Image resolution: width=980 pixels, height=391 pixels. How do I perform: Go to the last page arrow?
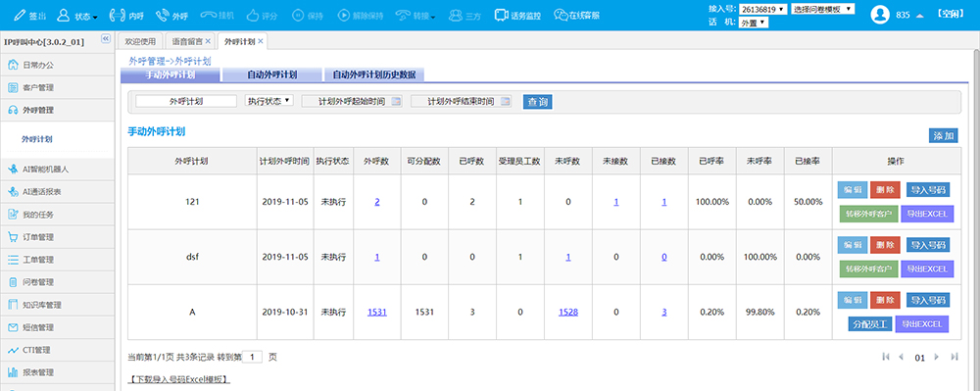click(x=955, y=357)
